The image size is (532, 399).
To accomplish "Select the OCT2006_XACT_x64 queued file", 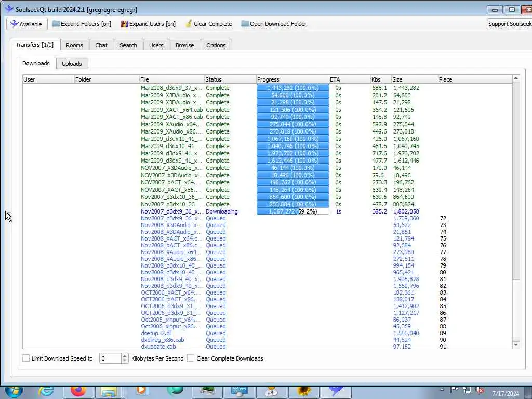I will click(170, 292).
